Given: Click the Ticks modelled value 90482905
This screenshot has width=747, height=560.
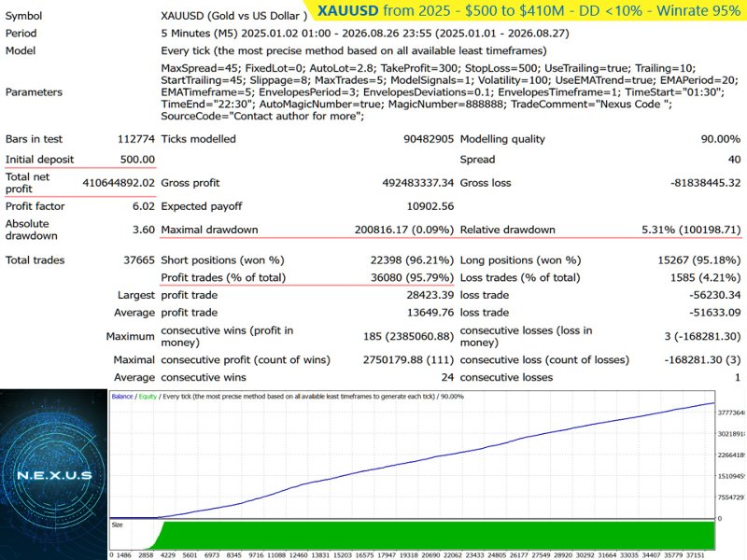Looking at the screenshot, I should pyautogui.click(x=429, y=139).
